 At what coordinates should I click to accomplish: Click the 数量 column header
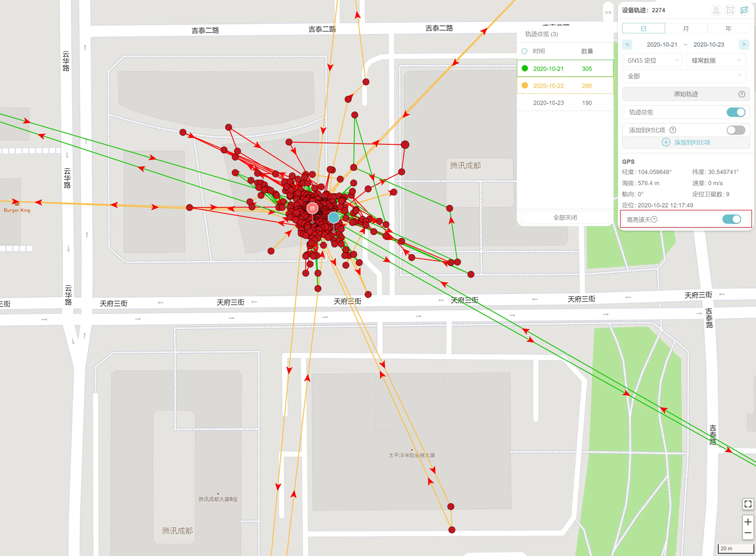coord(587,51)
